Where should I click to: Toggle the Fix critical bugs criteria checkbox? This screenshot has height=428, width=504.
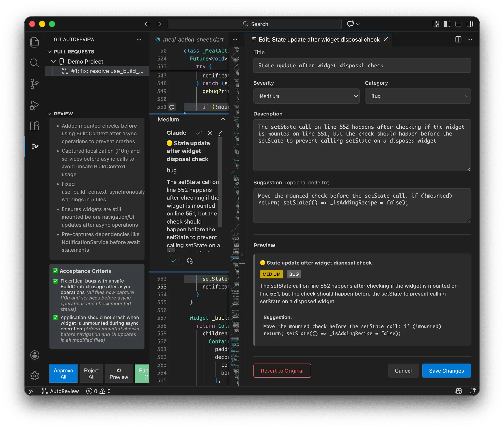coord(56,281)
